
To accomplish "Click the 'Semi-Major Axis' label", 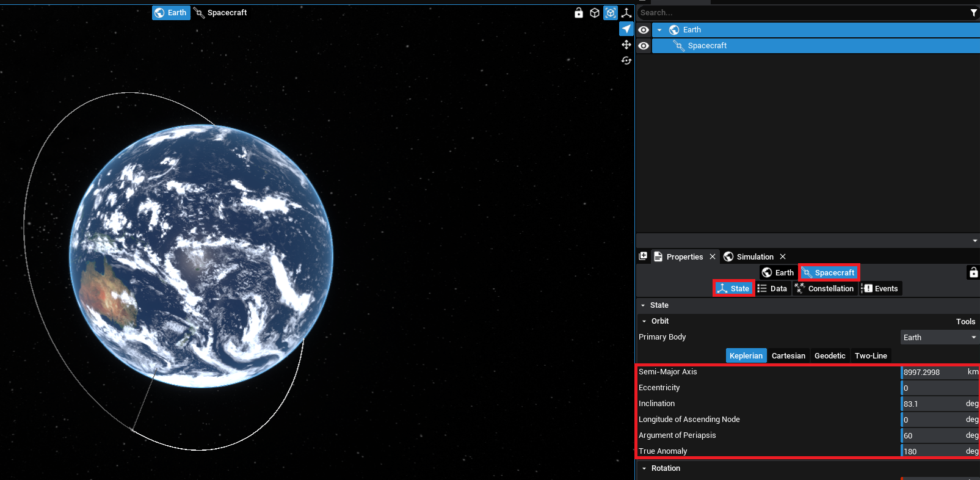I will pyautogui.click(x=667, y=372).
